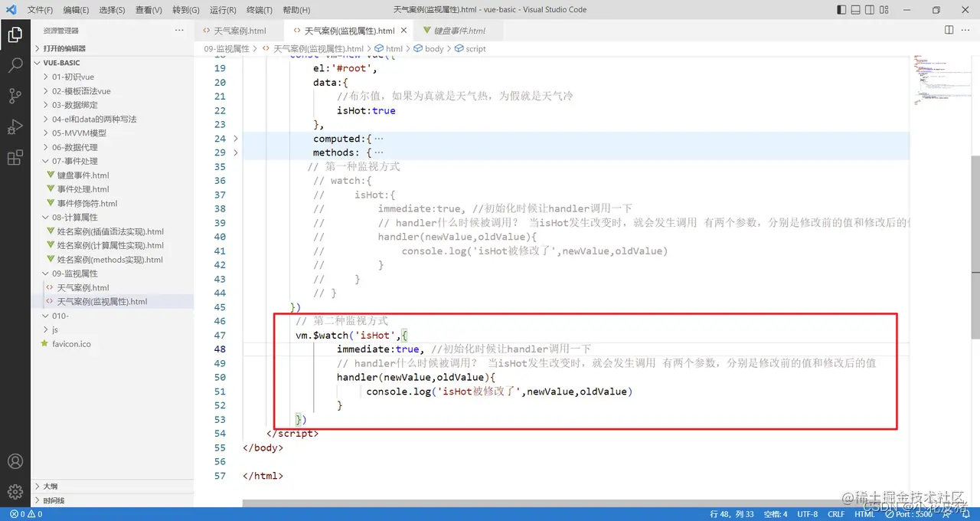Split the editor to the right
Screen dimensions: 980x521
coord(949,30)
